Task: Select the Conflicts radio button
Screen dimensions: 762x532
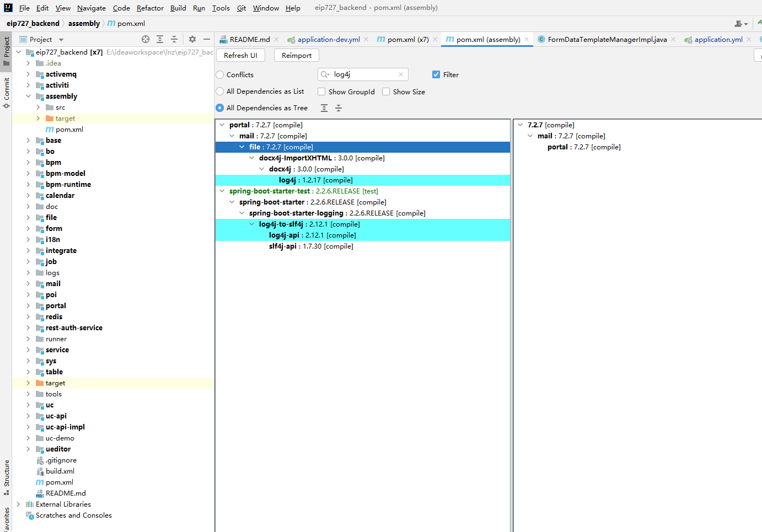Action: [220, 74]
